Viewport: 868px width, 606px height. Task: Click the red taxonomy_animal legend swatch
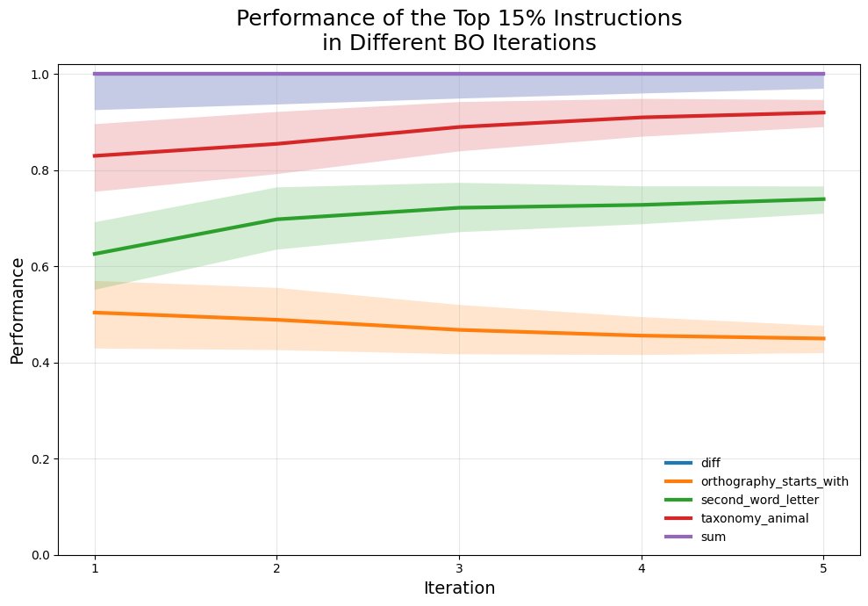coord(678,519)
